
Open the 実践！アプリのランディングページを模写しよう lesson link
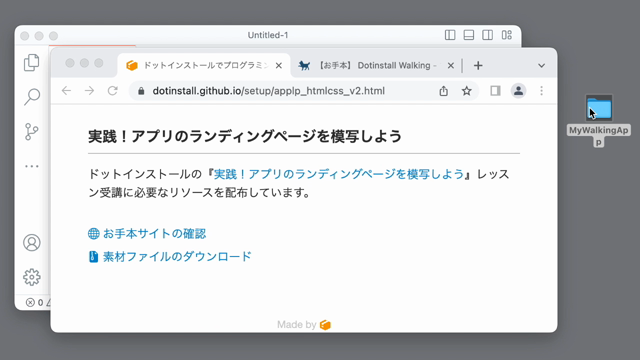[x=339, y=174]
